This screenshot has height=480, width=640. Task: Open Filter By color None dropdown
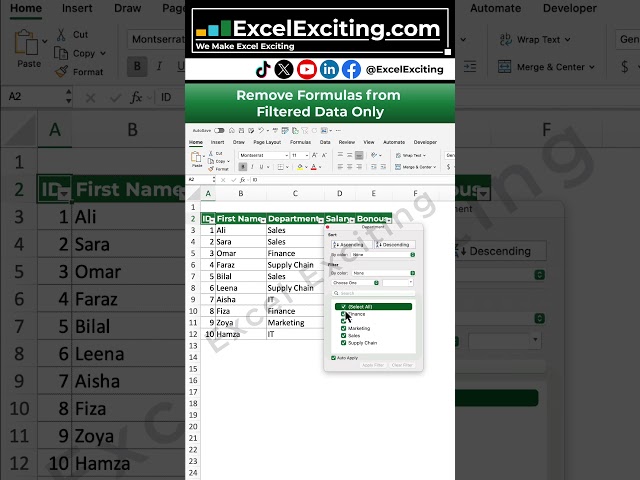pyautogui.click(x=383, y=273)
